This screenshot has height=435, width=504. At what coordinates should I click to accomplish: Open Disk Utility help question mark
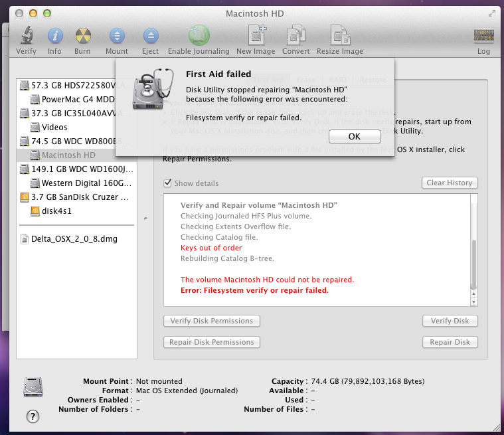pyautogui.click(x=33, y=416)
